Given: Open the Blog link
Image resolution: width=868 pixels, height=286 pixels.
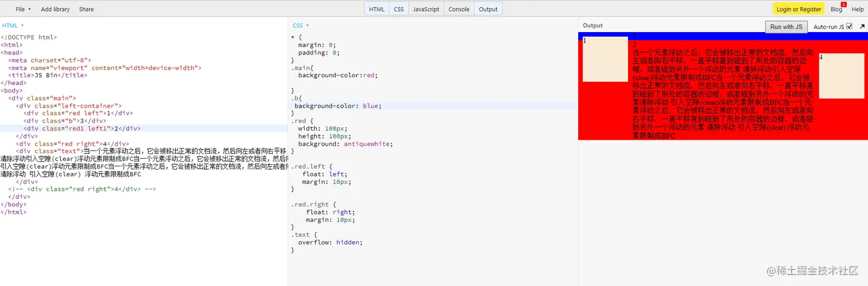Looking at the screenshot, I should [x=836, y=9].
